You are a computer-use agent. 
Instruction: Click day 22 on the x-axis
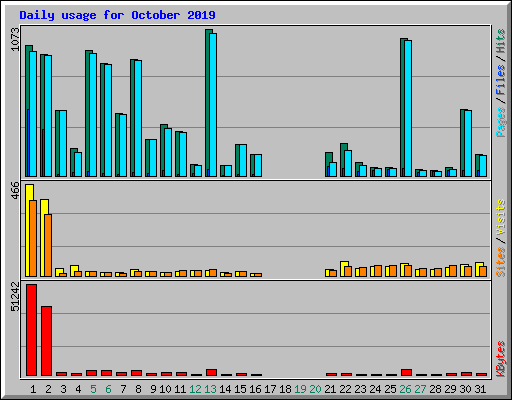(345, 389)
